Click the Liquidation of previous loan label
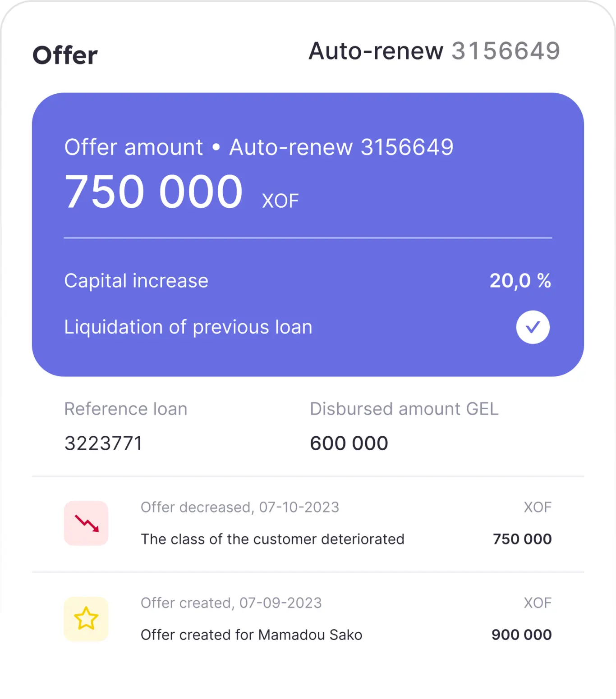The image size is (616, 699). (188, 327)
